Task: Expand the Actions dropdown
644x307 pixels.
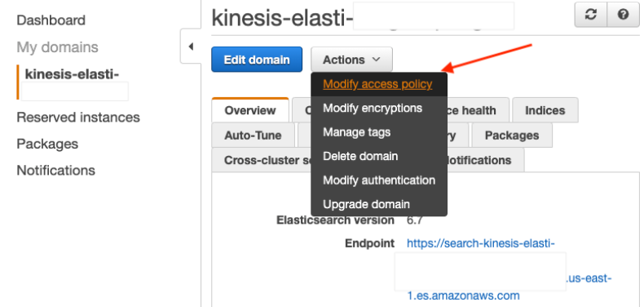Action: pos(351,60)
